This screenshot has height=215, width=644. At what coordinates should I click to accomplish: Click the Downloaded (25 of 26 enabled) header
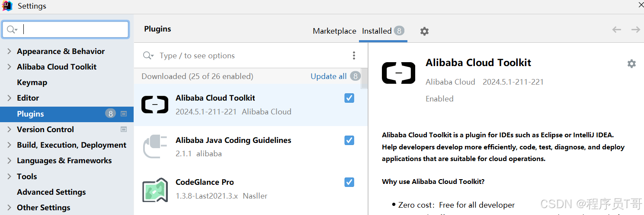tap(197, 76)
